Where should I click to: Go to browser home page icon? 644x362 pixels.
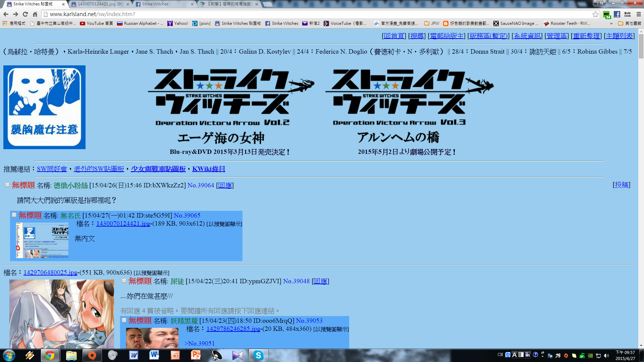coord(35,14)
